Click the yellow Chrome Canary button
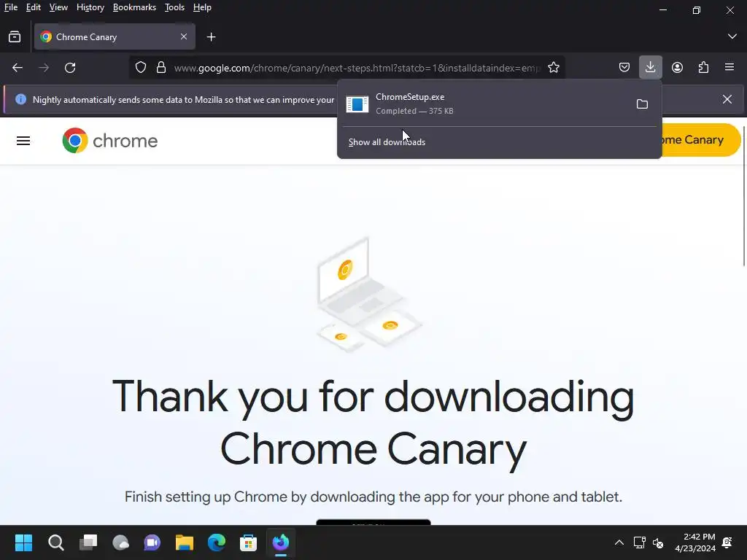 [x=700, y=140]
